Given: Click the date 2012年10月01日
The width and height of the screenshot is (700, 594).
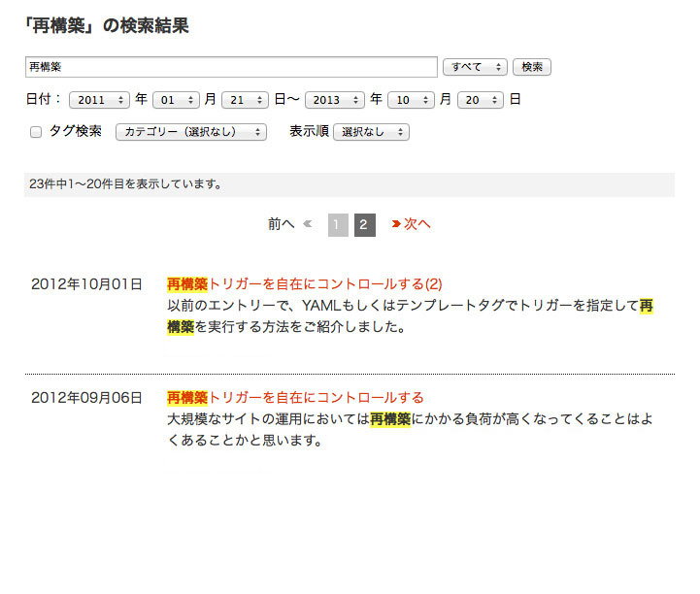Looking at the screenshot, I should pos(86,284).
